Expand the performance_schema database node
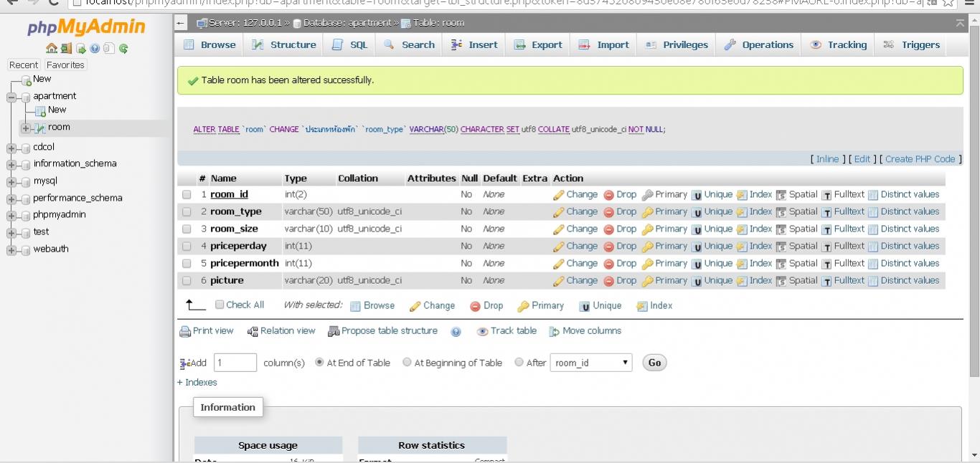Viewport: 980px width, 463px height. [11, 199]
